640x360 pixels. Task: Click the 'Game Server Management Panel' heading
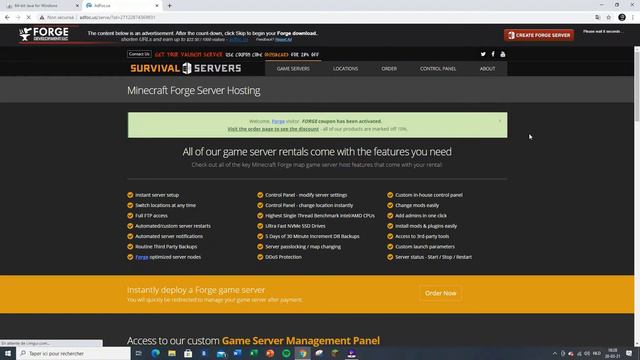[x=301, y=340]
